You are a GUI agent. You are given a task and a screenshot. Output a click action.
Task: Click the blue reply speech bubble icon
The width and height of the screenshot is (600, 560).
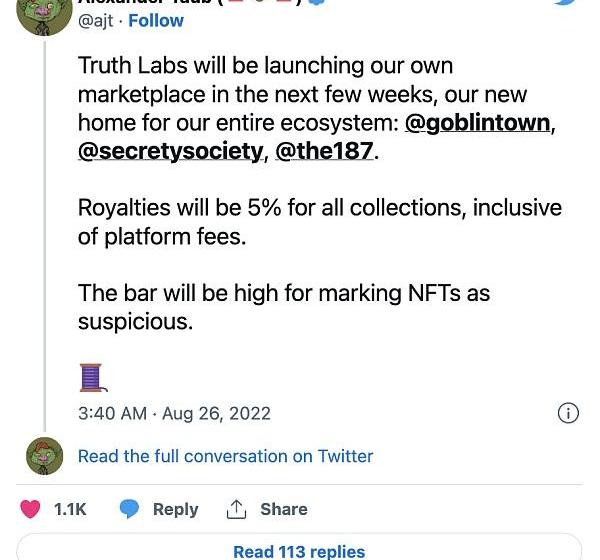(129, 509)
